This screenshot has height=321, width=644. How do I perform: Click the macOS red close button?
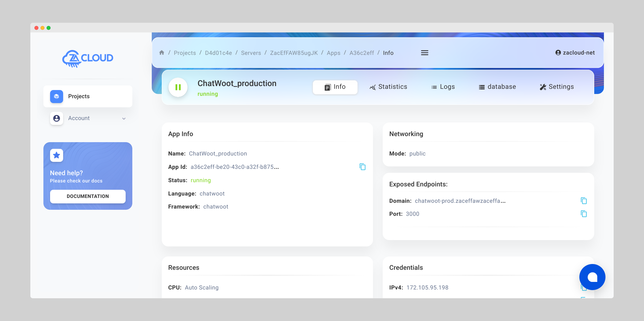coord(36,28)
